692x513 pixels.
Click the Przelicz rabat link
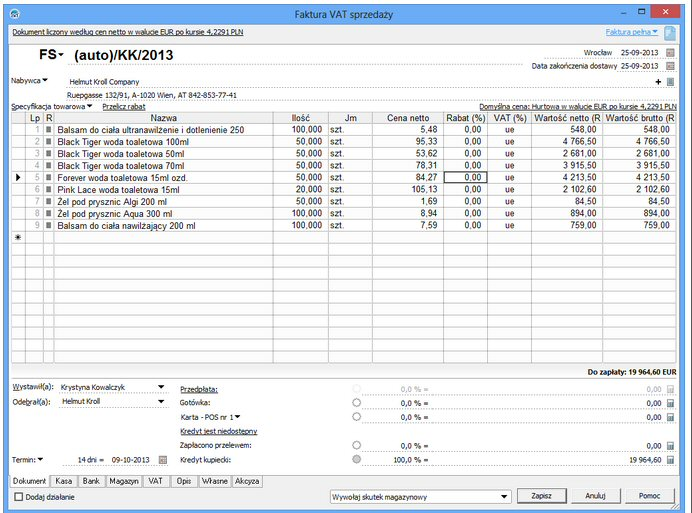pos(126,106)
